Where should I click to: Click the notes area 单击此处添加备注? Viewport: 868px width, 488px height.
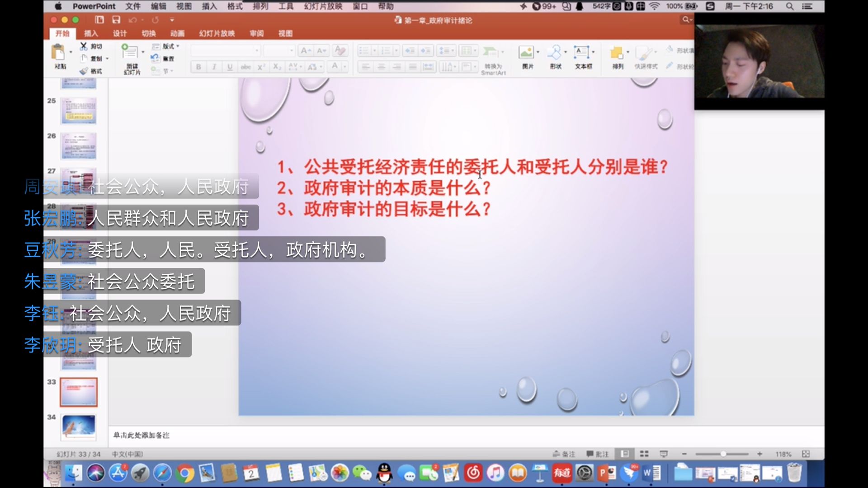pyautogui.click(x=141, y=435)
